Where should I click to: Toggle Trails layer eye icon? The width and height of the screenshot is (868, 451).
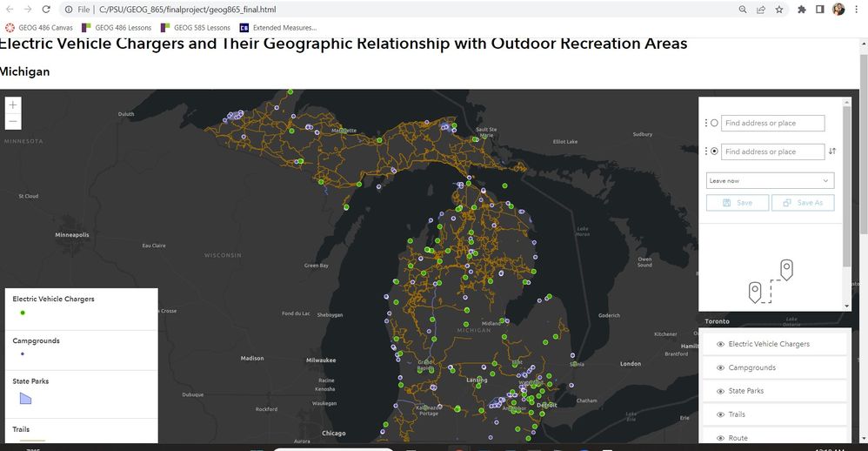(x=720, y=414)
